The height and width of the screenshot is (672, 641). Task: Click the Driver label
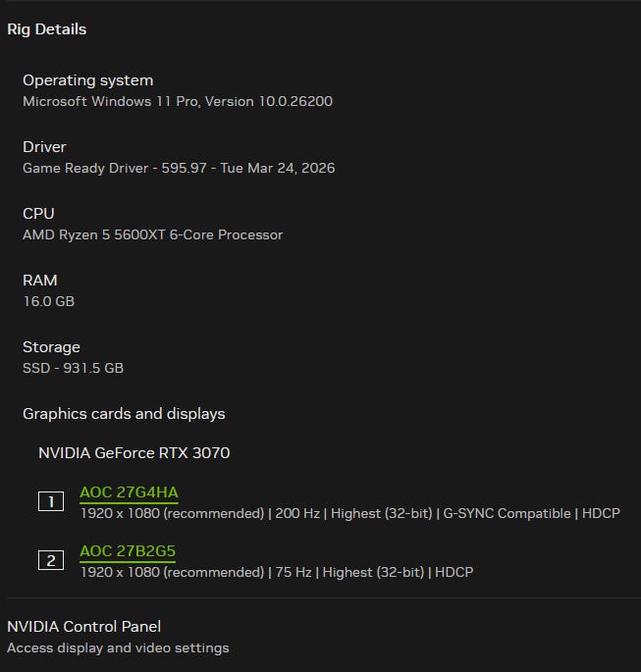pyautogui.click(x=44, y=147)
